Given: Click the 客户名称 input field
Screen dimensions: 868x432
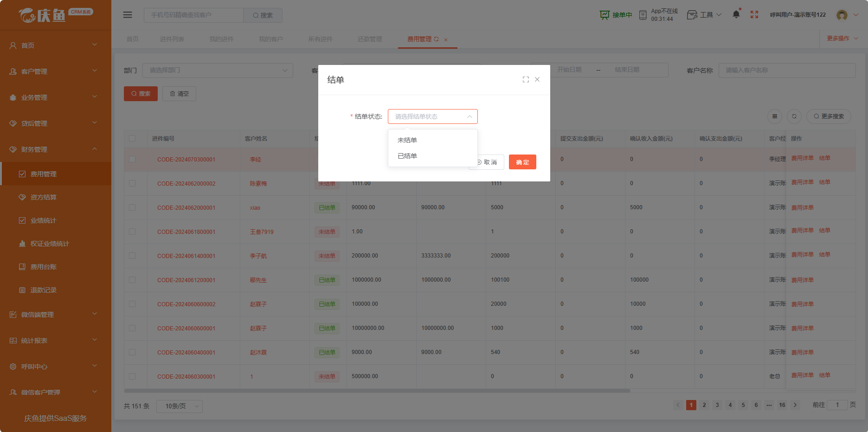Looking at the screenshot, I should click(x=787, y=71).
